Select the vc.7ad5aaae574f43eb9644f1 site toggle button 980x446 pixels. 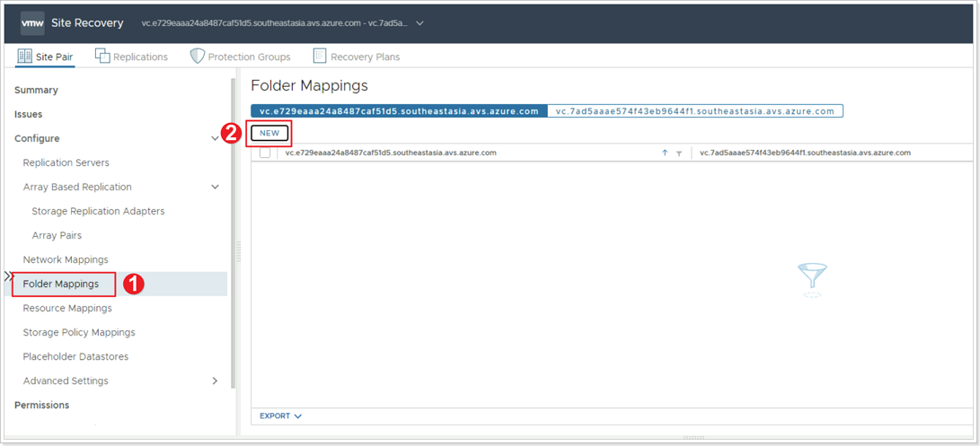coord(695,111)
